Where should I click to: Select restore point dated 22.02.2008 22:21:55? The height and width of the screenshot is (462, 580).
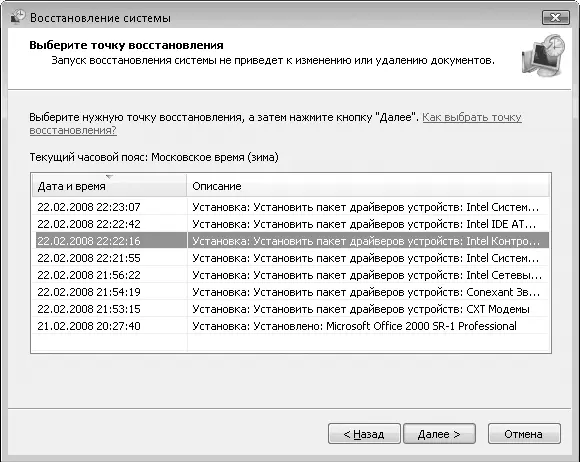point(290,258)
